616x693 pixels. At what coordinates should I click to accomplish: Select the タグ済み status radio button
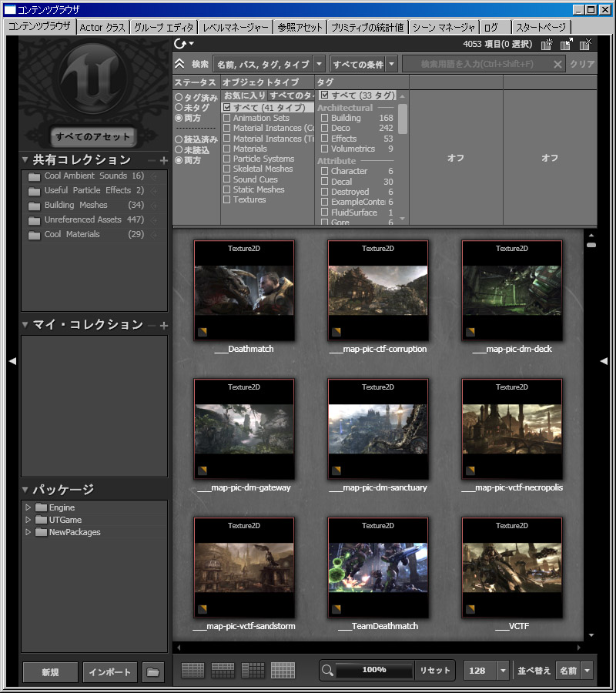pyautogui.click(x=179, y=98)
